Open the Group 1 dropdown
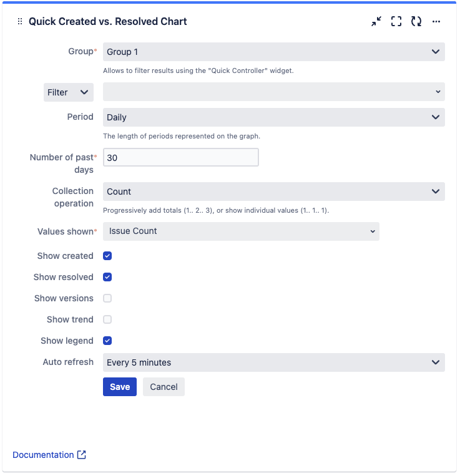 coord(273,52)
